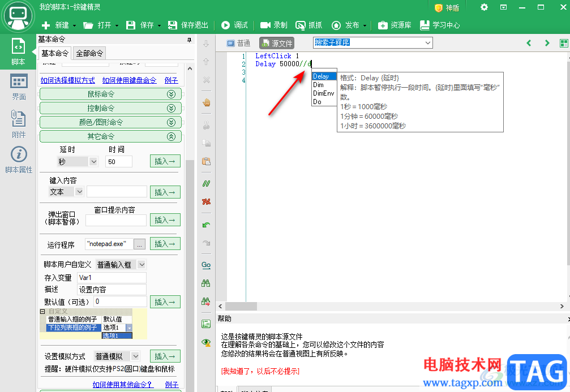Open the 搜索子程序 dropdown
Image resolution: width=570 pixels, height=392 pixels.
428,43
